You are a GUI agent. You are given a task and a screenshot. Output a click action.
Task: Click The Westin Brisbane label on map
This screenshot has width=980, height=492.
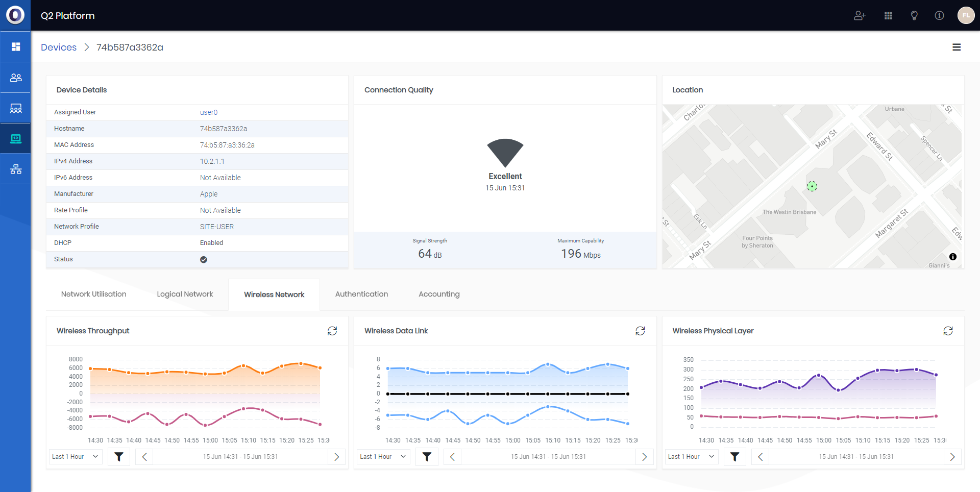[x=789, y=212]
